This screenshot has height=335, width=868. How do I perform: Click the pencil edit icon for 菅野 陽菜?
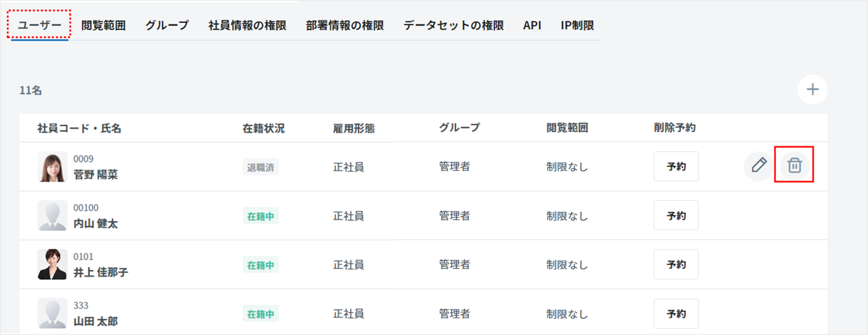pyautogui.click(x=759, y=165)
